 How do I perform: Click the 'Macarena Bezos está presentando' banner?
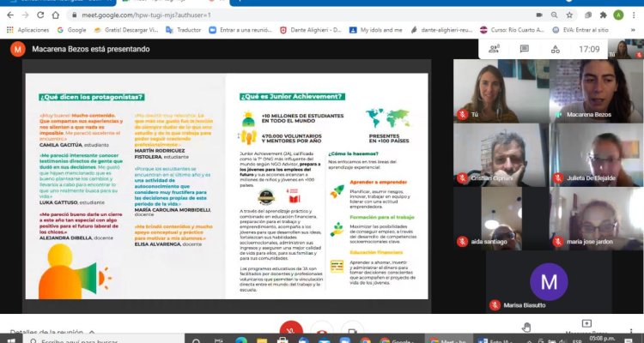pos(91,49)
